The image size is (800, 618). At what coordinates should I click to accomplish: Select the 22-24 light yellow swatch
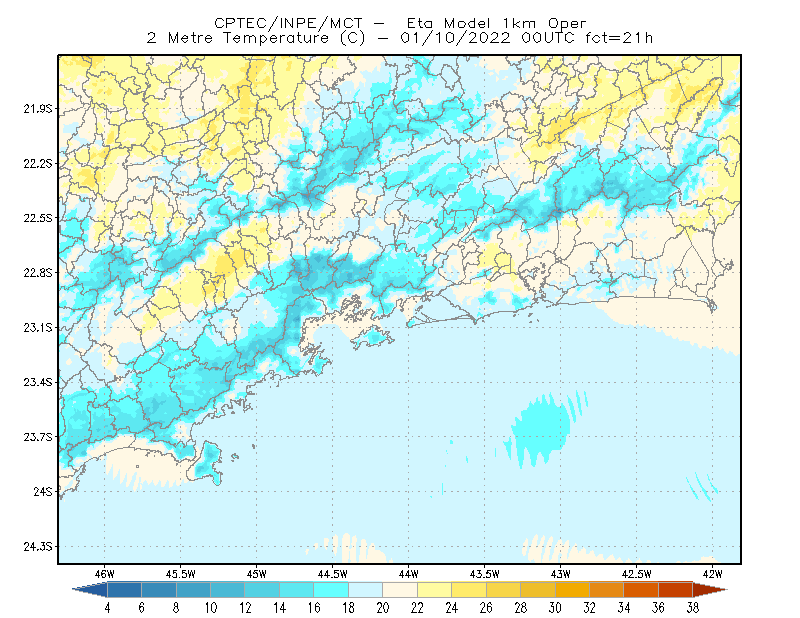435,590
